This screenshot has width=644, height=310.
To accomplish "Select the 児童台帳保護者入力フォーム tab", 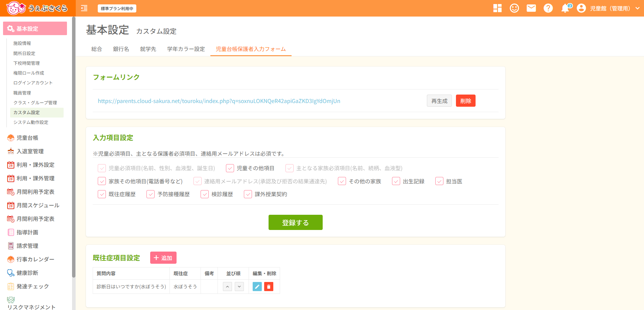I will [x=251, y=49].
